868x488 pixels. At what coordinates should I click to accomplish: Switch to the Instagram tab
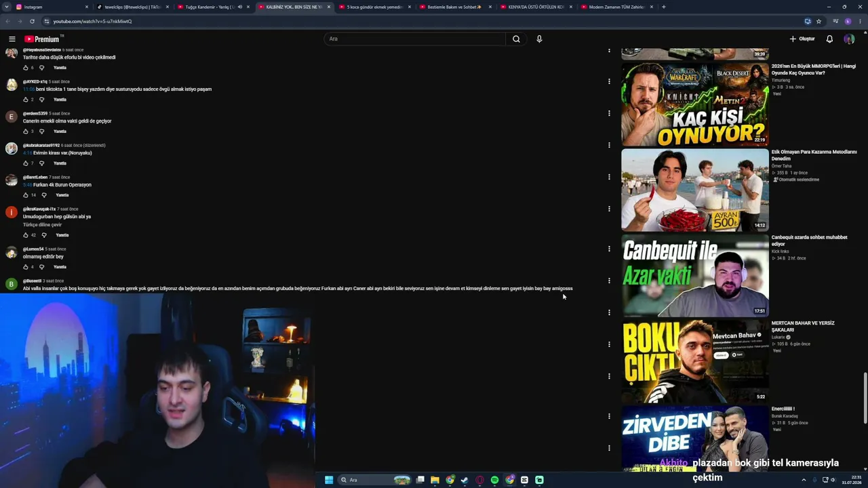click(51, 7)
